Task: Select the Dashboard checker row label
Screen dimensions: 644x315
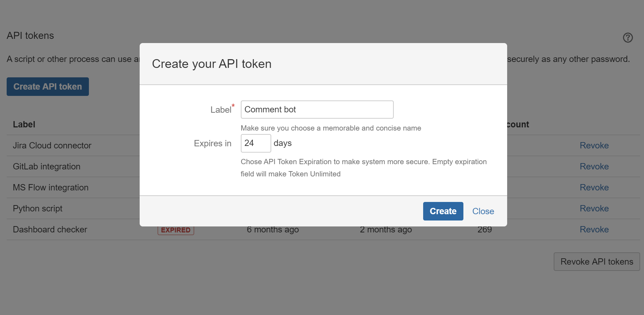Action: pyautogui.click(x=50, y=229)
